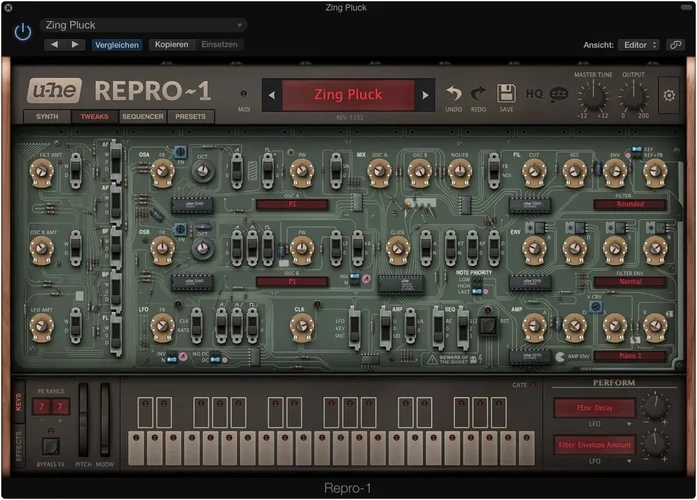Save preset with floppy disk icon

(506, 93)
